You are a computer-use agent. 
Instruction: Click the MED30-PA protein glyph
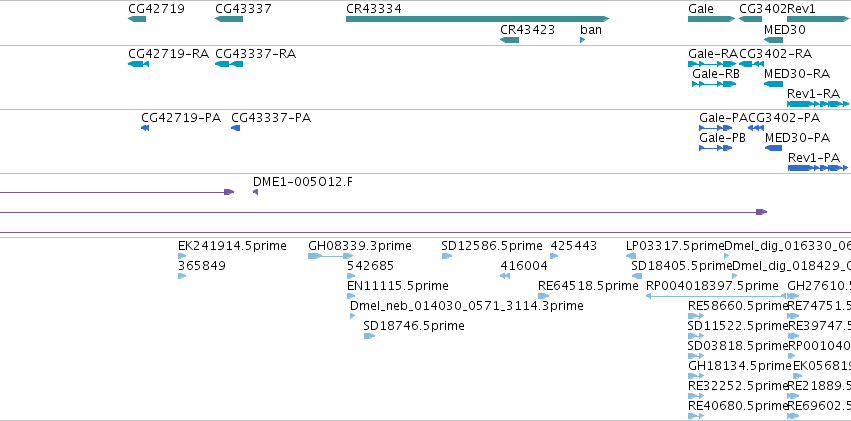point(773,148)
